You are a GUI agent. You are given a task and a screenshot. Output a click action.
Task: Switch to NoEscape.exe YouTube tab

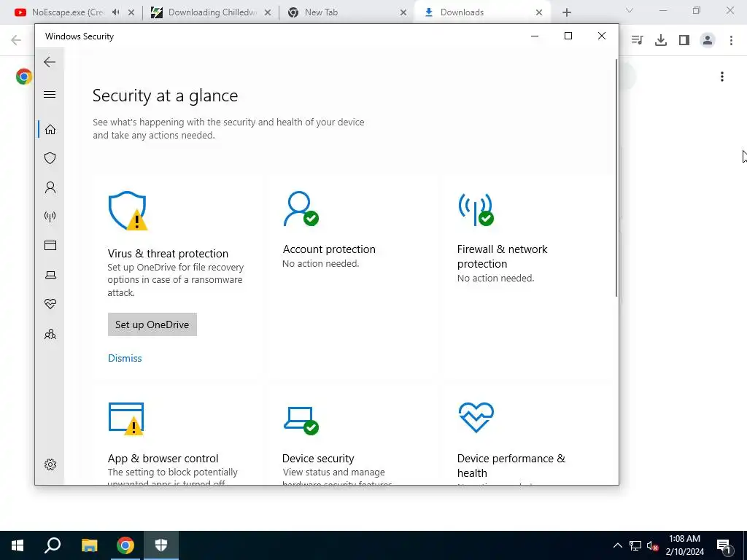[67, 12]
